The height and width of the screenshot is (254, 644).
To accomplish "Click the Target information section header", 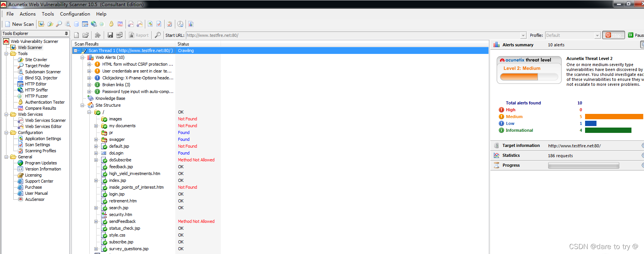I will point(521,145).
